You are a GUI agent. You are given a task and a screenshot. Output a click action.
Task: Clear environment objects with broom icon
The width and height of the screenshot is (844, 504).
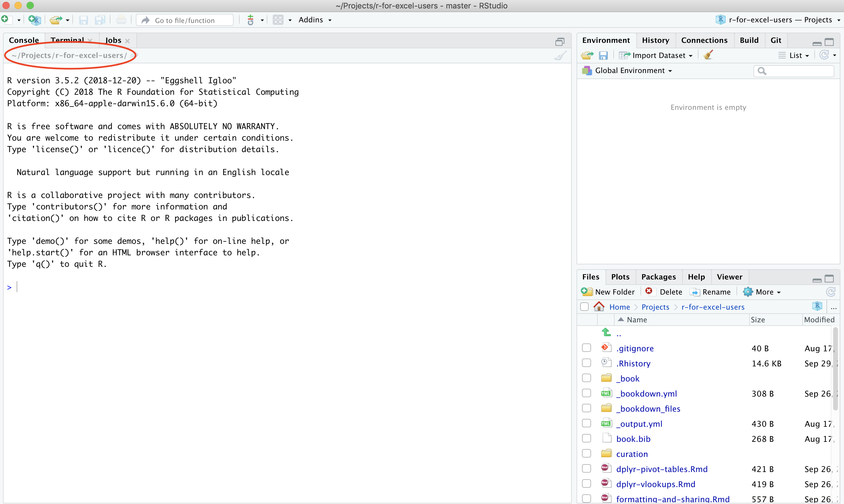(x=708, y=55)
